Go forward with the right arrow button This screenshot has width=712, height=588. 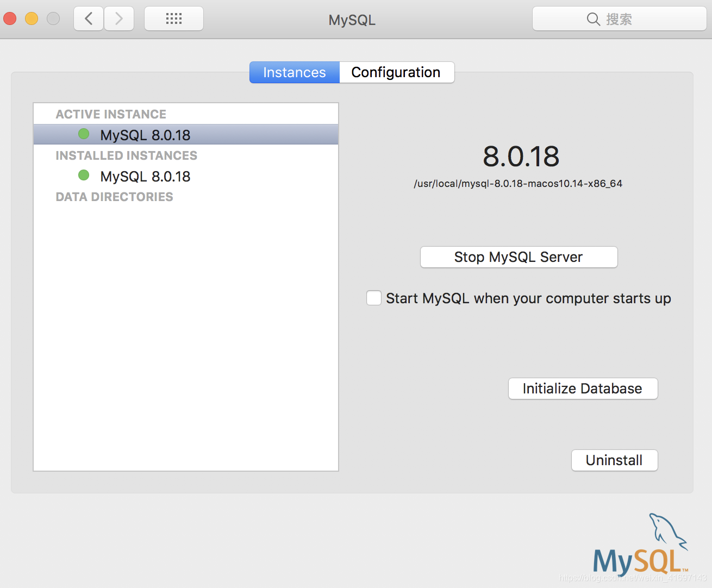tap(119, 19)
